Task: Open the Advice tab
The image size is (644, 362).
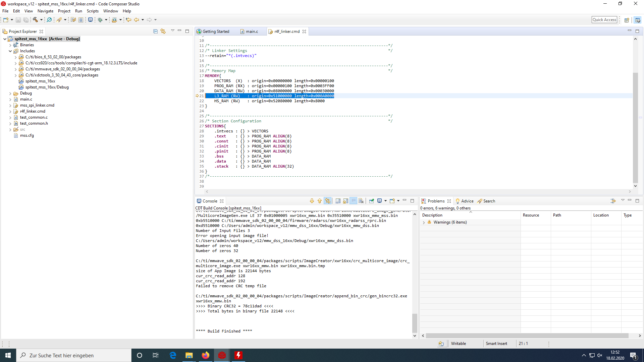Action: tap(467, 201)
